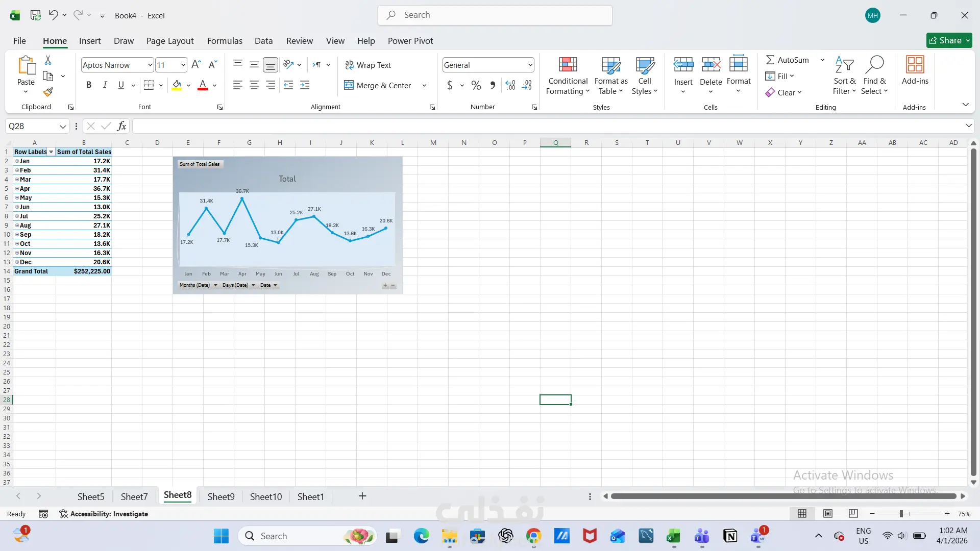Click Increase Decimal icon
The height and width of the screenshot is (551, 980).
click(510, 85)
